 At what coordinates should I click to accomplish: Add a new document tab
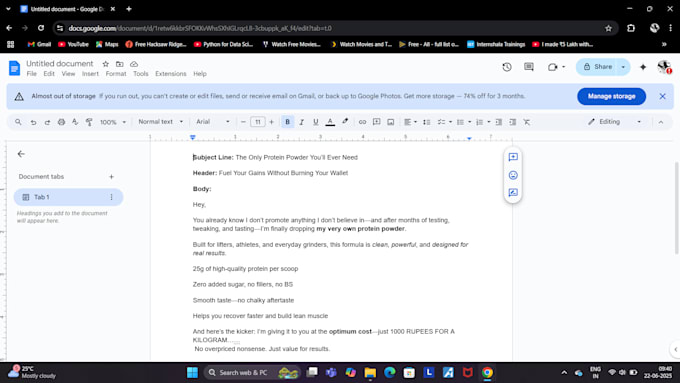[x=111, y=177]
